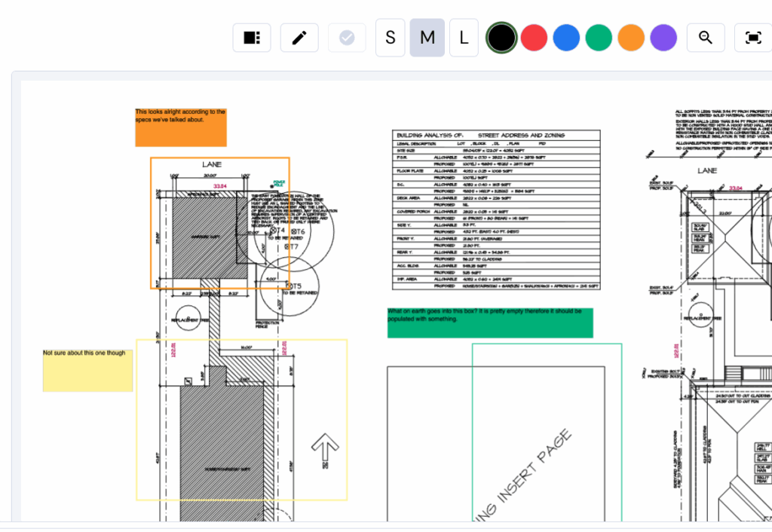Select the green "What on earth" comment note

[x=490, y=323]
